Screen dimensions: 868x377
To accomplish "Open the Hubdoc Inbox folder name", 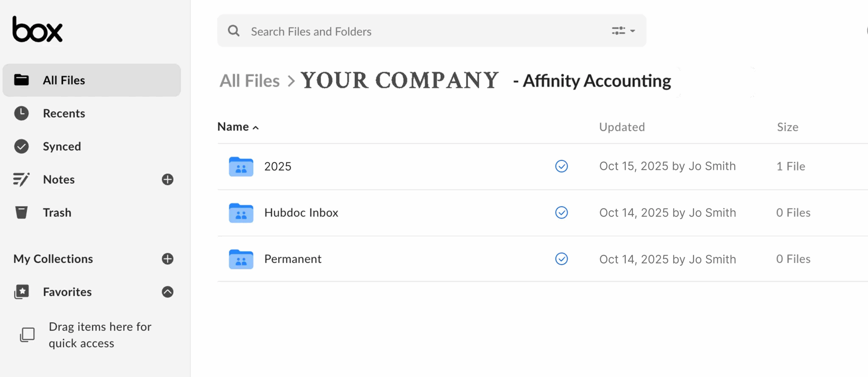I will coord(301,212).
